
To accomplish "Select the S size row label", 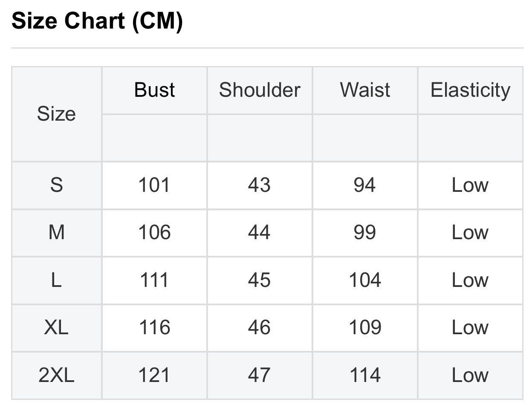I will (x=56, y=185).
